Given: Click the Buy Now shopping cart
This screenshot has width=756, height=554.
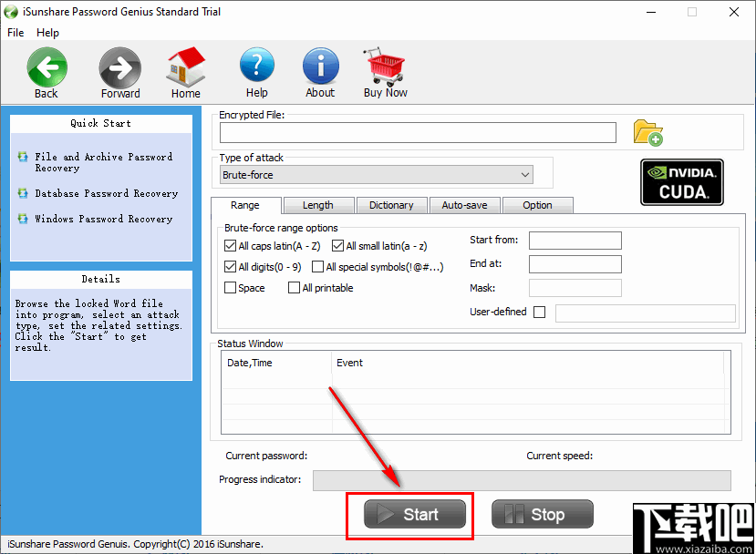Looking at the screenshot, I should [385, 67].
